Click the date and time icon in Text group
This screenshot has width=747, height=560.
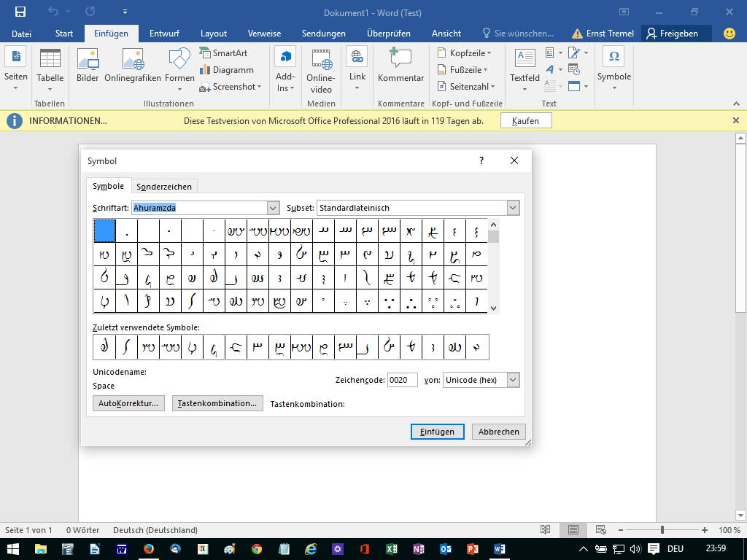click(573, 69)
